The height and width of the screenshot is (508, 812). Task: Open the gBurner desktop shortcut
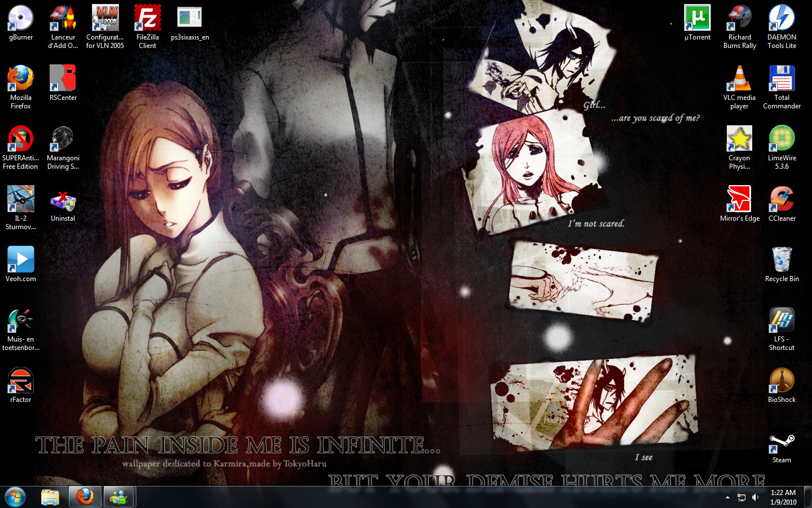point(21,24)
